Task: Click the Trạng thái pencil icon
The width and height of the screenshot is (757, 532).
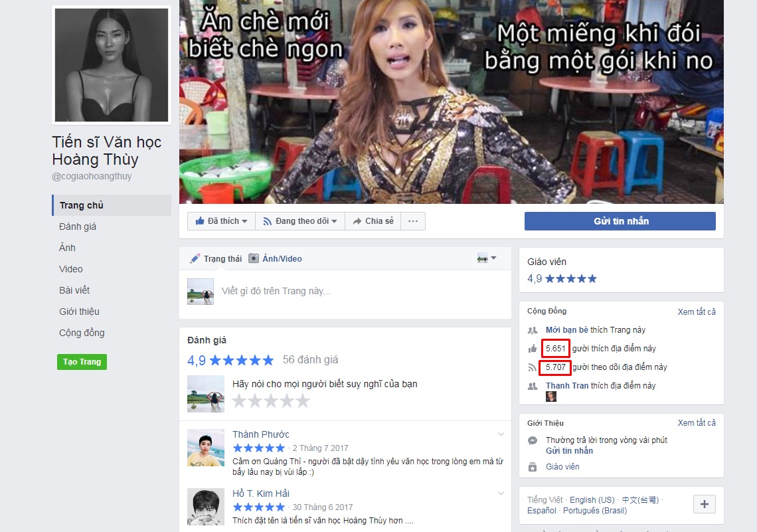Action: point(195,258)
